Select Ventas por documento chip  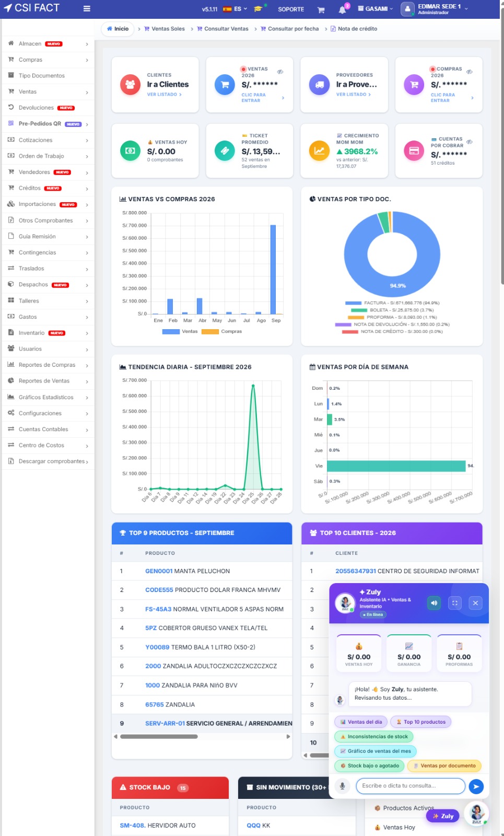coord(444,766)
